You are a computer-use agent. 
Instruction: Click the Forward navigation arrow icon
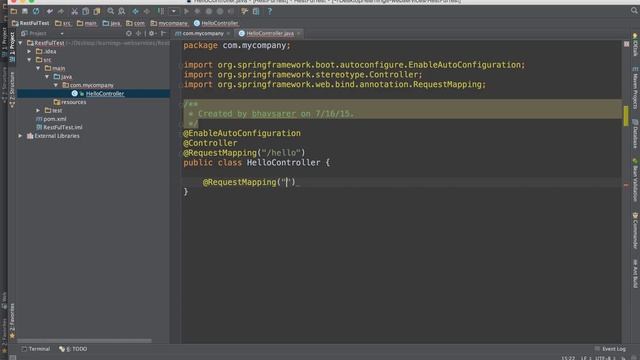point(147,11)
